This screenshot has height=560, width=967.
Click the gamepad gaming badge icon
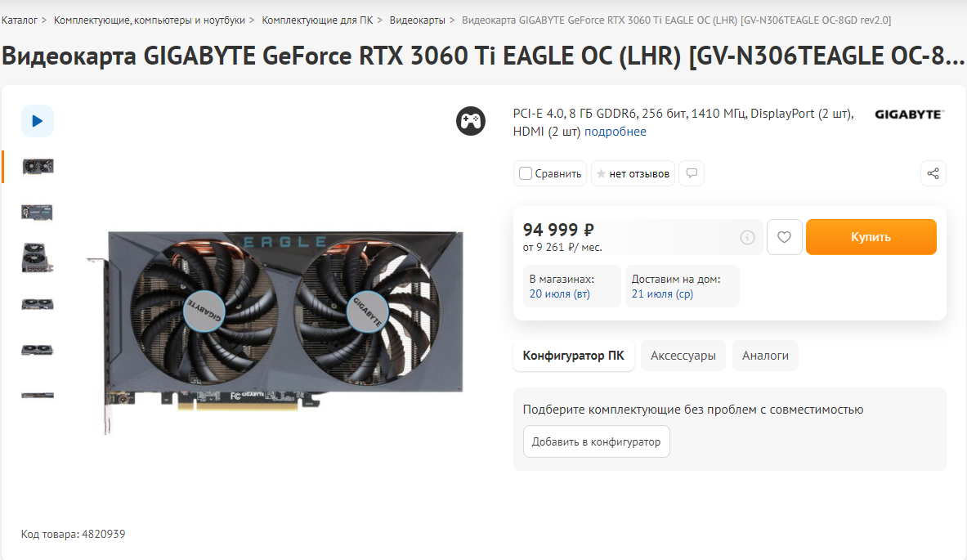click(x=471, y=121)
